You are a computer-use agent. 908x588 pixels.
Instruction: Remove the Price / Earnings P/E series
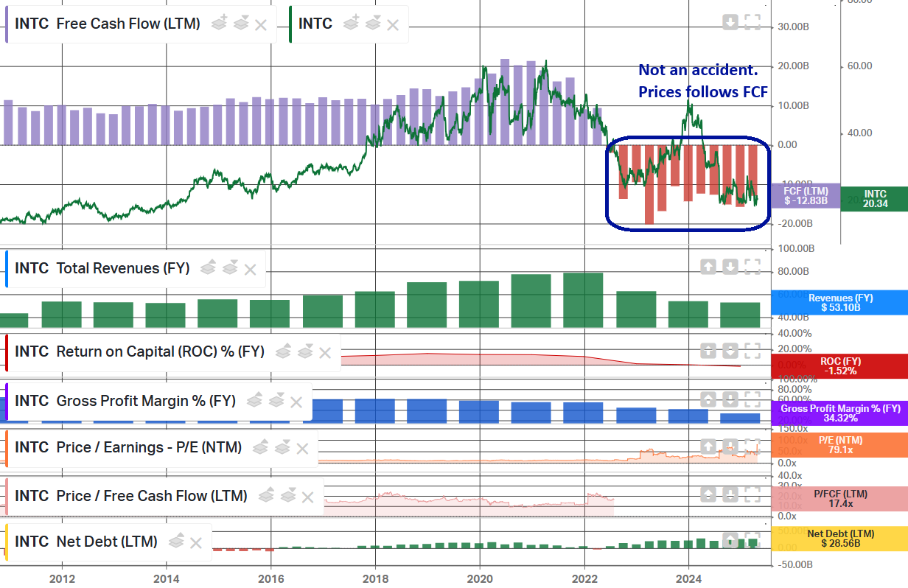click(x=302, y=449)
